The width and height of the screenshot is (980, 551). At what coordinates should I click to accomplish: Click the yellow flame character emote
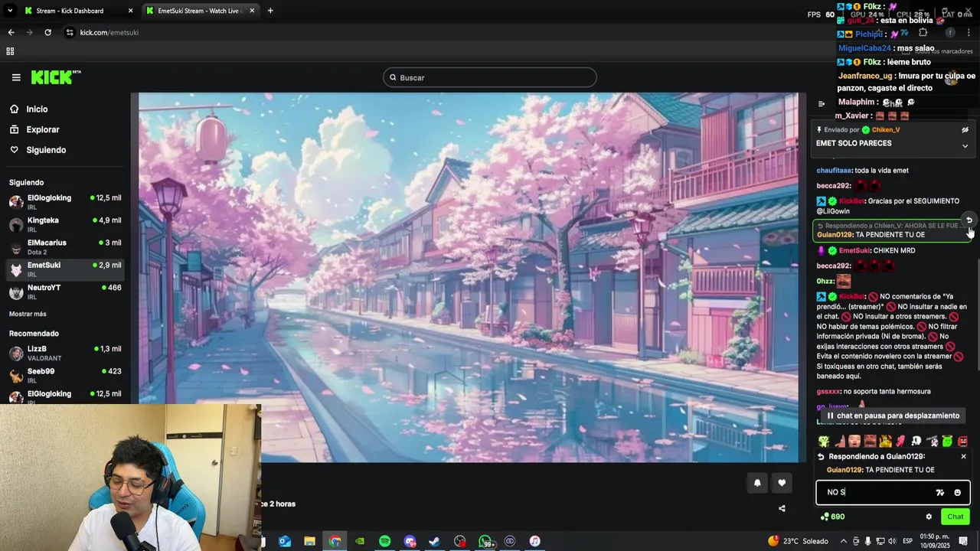click(885, 441)
